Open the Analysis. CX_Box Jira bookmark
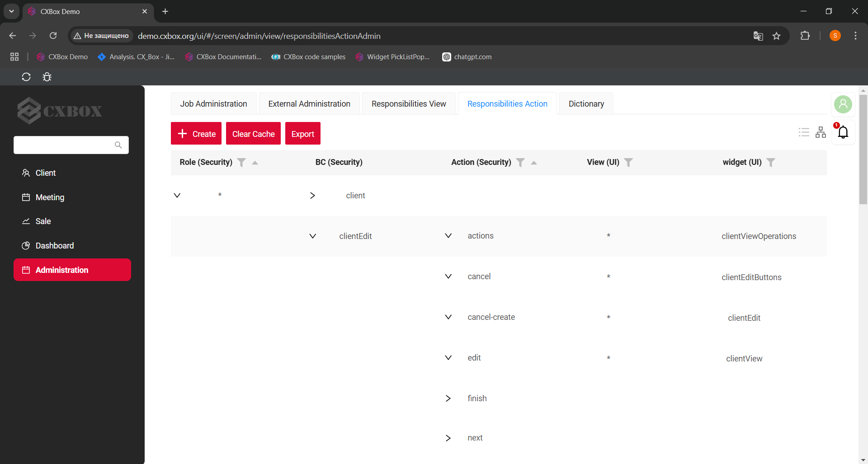The height and width of the screenshot is (464, 868). [x=136, y=57]
